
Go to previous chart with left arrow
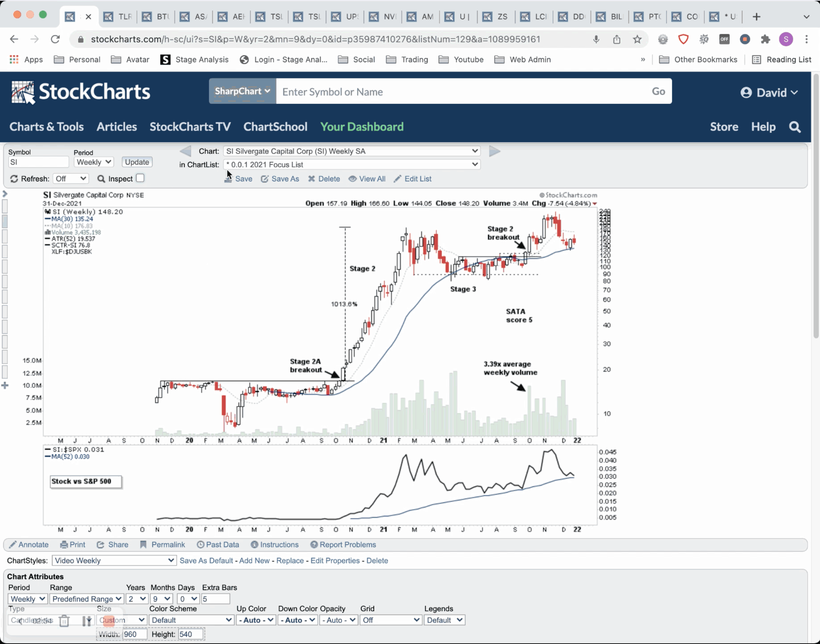[185, 151]
